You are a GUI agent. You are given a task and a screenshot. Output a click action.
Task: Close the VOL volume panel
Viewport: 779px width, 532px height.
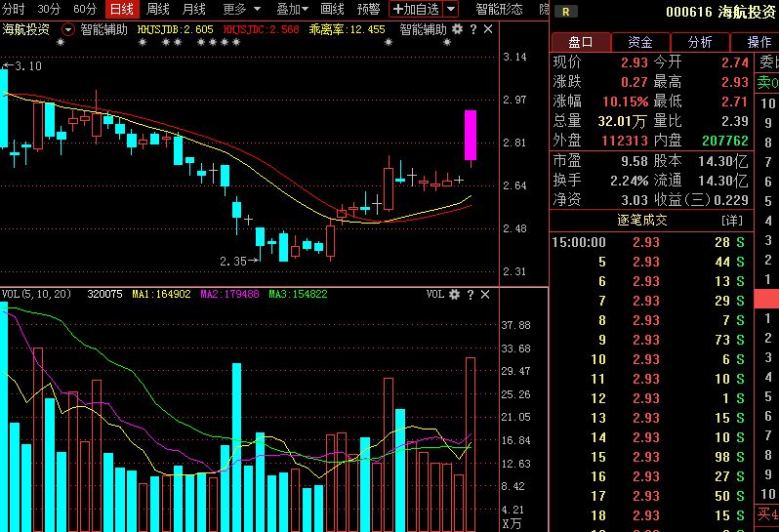tap(486, 294)
